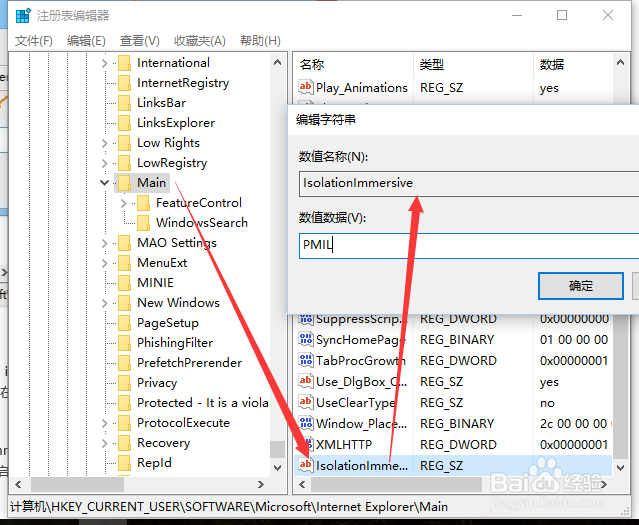Expand the MAO Settings key
Screen dimensions: 639x525
(104, 243)
